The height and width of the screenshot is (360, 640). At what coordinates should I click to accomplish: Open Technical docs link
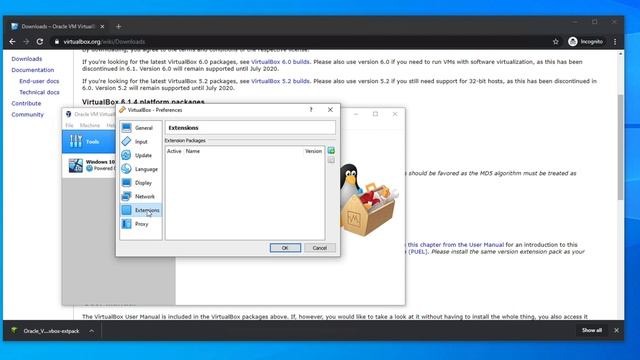click(x=39, y=92)
